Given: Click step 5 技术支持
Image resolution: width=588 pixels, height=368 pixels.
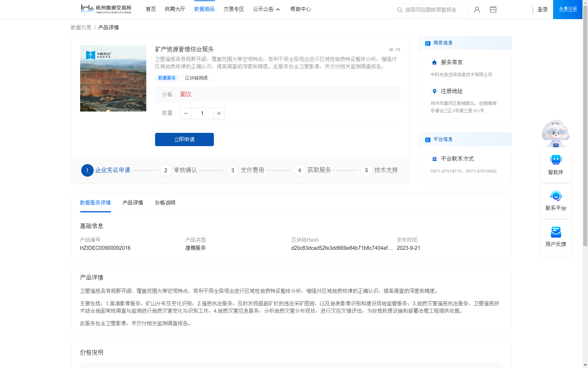Looking at the screenshot, I should [x=379, y=170].
